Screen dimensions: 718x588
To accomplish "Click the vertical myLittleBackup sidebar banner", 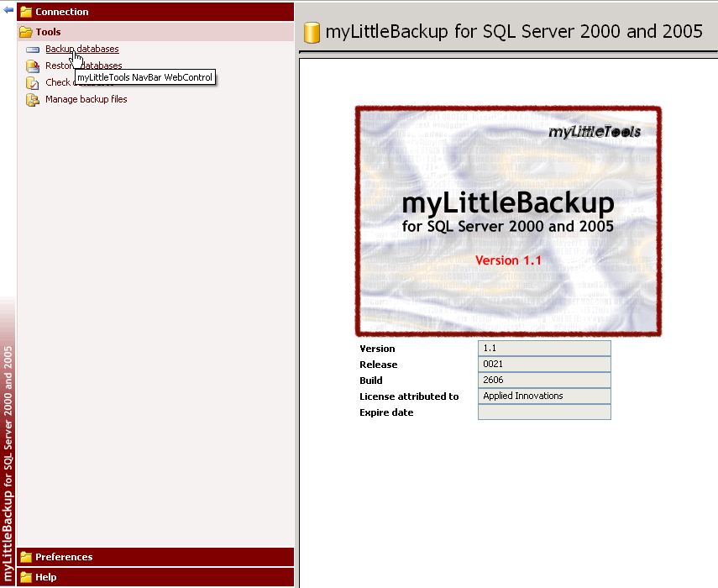I will point(8,463).
